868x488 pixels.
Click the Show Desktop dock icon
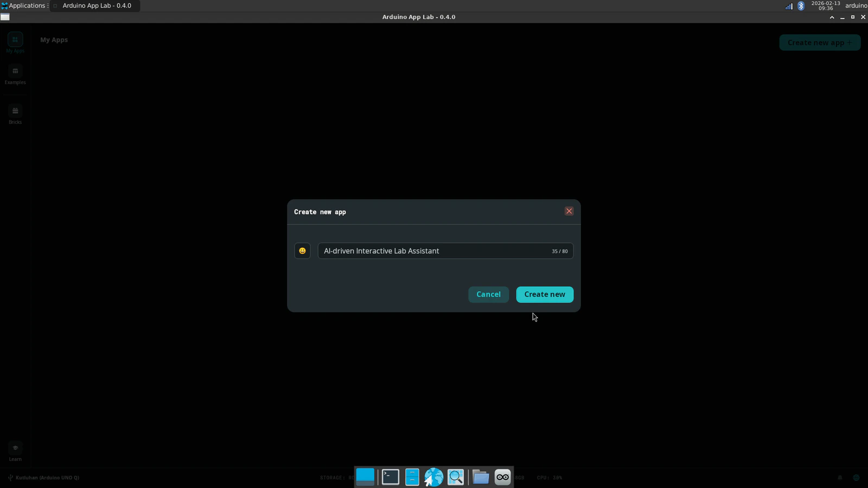point(365,477)
